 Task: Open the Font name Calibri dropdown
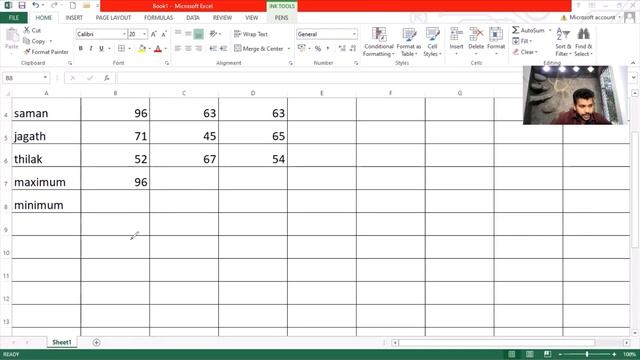[124, 34]
